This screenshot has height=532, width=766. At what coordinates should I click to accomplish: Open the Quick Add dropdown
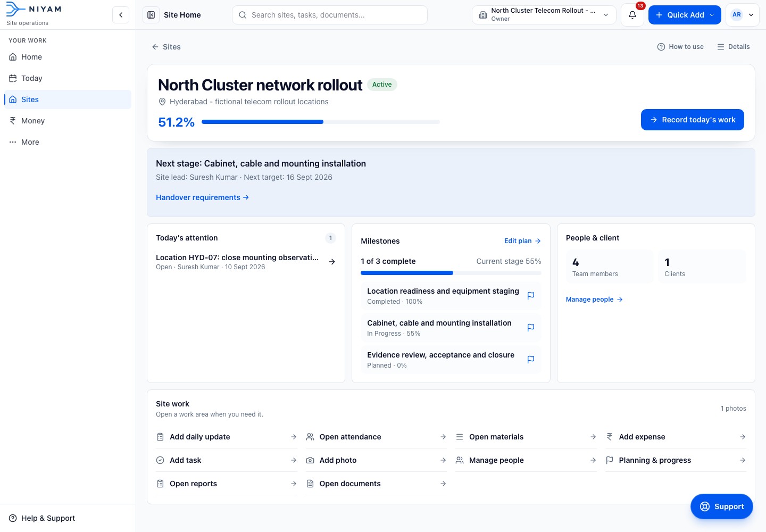coord(685,15)
